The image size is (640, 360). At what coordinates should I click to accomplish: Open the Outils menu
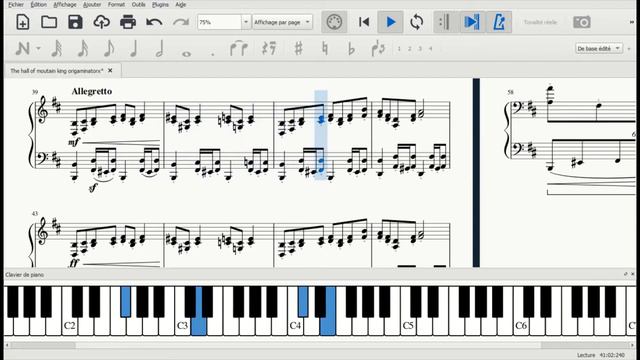tap(138, 4)
